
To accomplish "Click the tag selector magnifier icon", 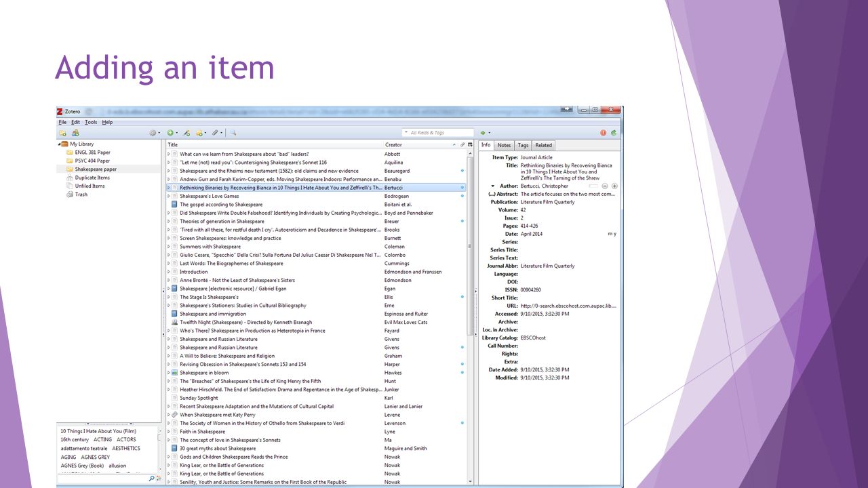I will 152,479.
